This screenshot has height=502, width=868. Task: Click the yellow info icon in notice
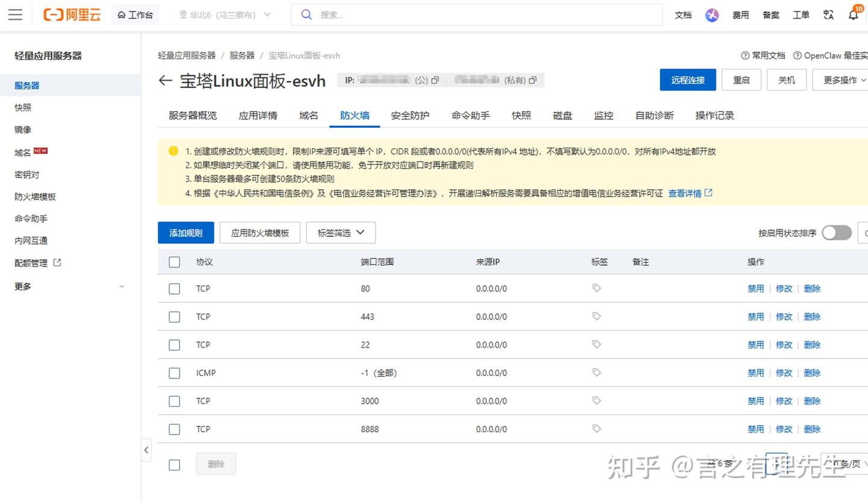(x=174, y=151)
